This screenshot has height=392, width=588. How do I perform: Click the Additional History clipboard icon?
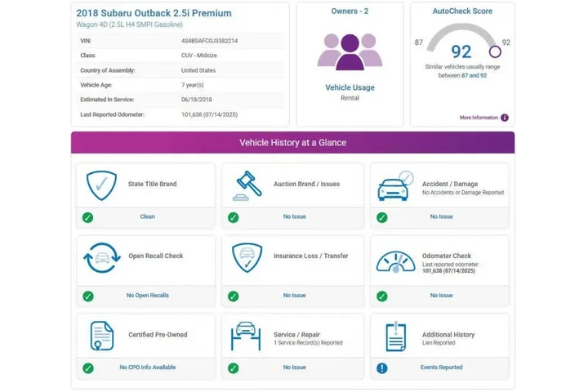coord(396,336)
